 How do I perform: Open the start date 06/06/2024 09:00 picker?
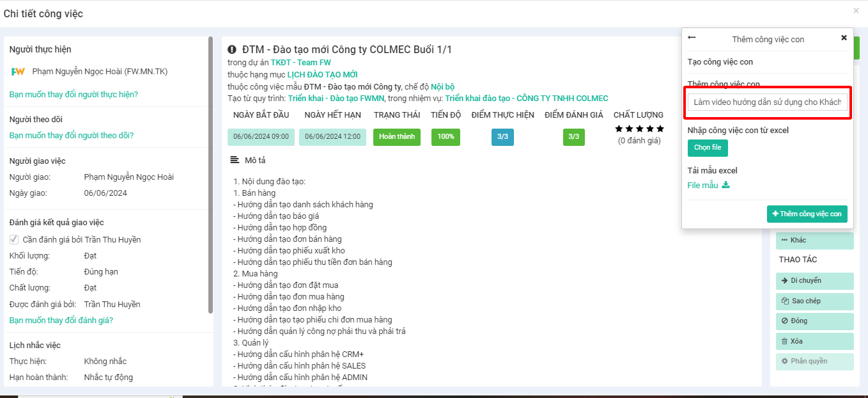point(261,136)
